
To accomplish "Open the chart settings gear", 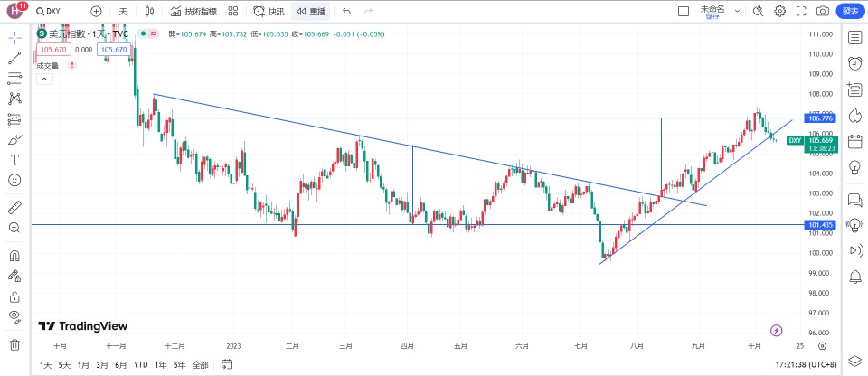I will click(x=779, y=11).
